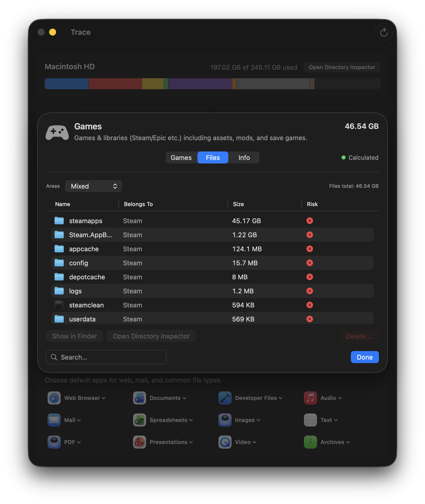Screen dimensions: 425x504
Task: Click the Show in Finder button
Action: 74,336
